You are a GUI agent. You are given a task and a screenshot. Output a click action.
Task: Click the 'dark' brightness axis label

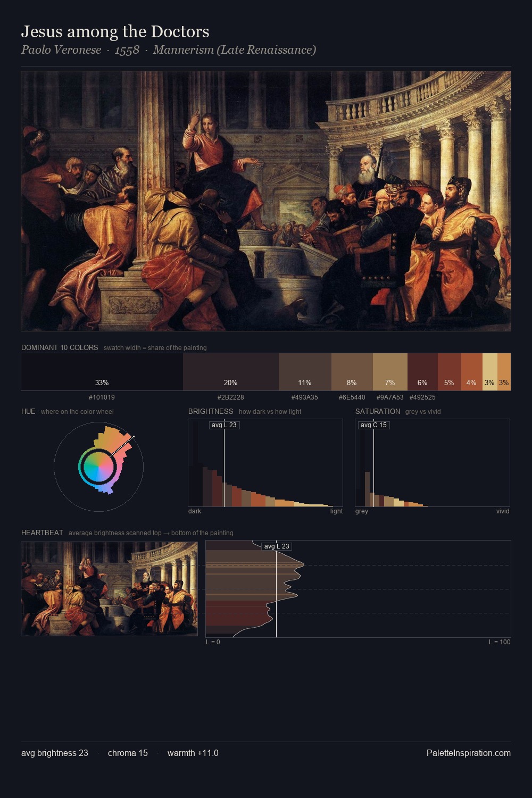click(x=195, y=511)
